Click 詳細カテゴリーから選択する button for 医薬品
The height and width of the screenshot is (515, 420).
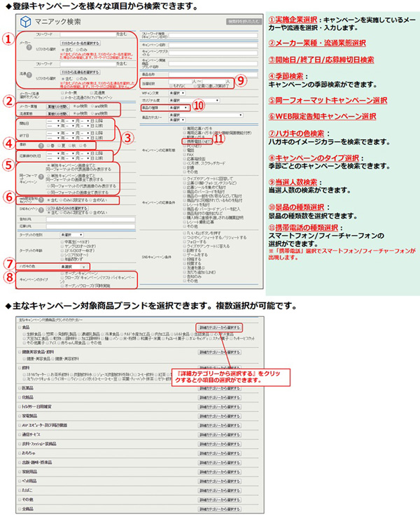click(220, 388)
